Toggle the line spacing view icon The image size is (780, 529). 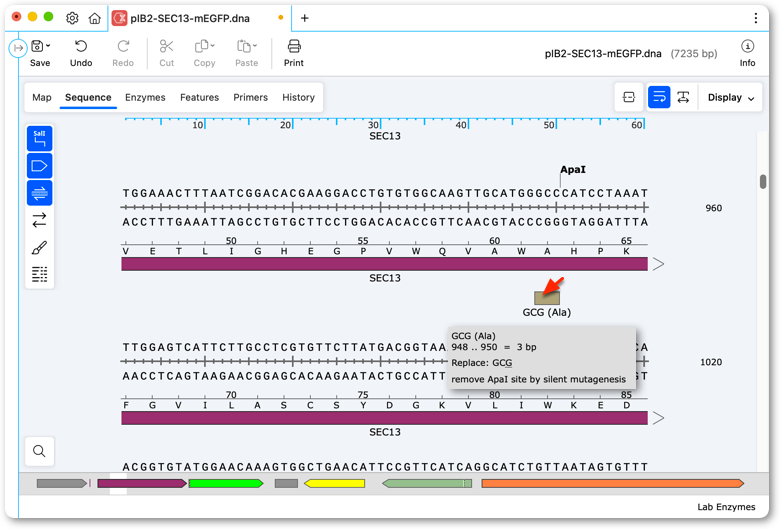pos(683,97)
